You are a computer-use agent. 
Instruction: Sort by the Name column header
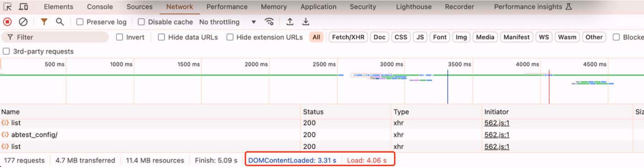pyautogui.click(x=150, y=112)
